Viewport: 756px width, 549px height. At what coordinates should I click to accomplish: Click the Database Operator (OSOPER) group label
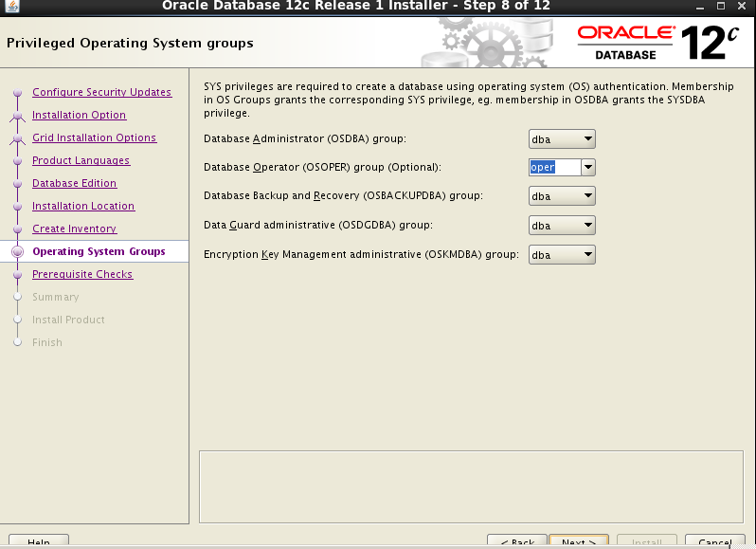(322, 168)
